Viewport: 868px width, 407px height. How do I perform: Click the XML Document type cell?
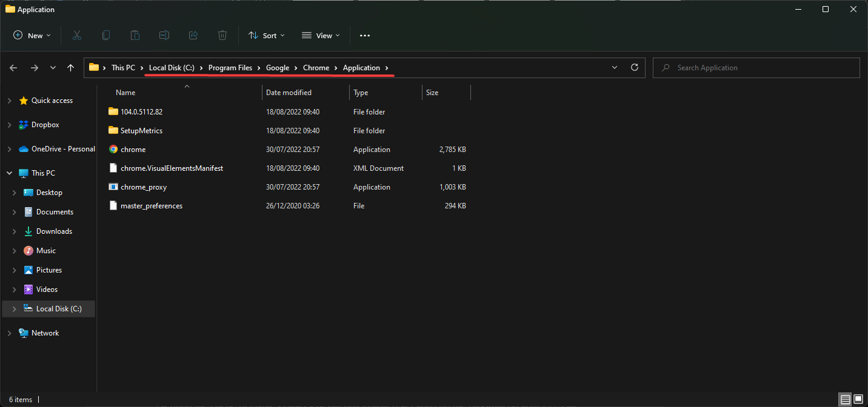pyautogui.click(x=378, y=168)
